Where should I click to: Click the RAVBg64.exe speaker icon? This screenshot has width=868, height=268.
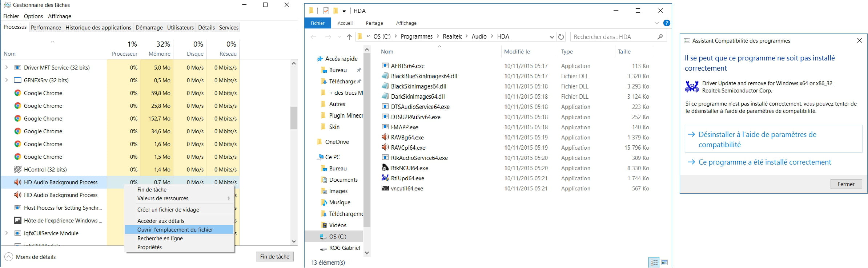pyautogui.click(x=385, y=137)
